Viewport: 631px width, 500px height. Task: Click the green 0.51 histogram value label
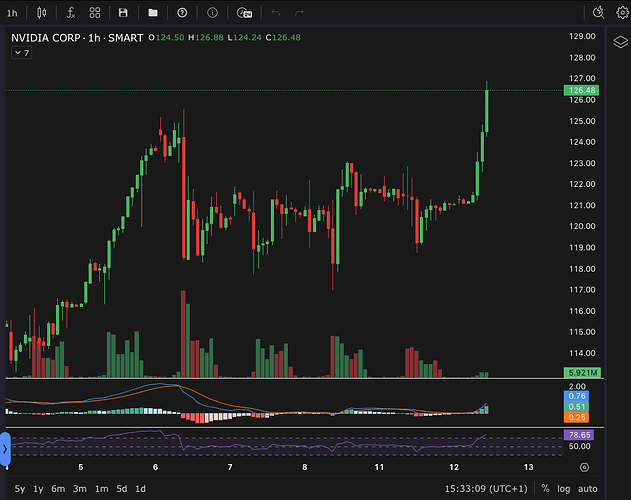576,407
